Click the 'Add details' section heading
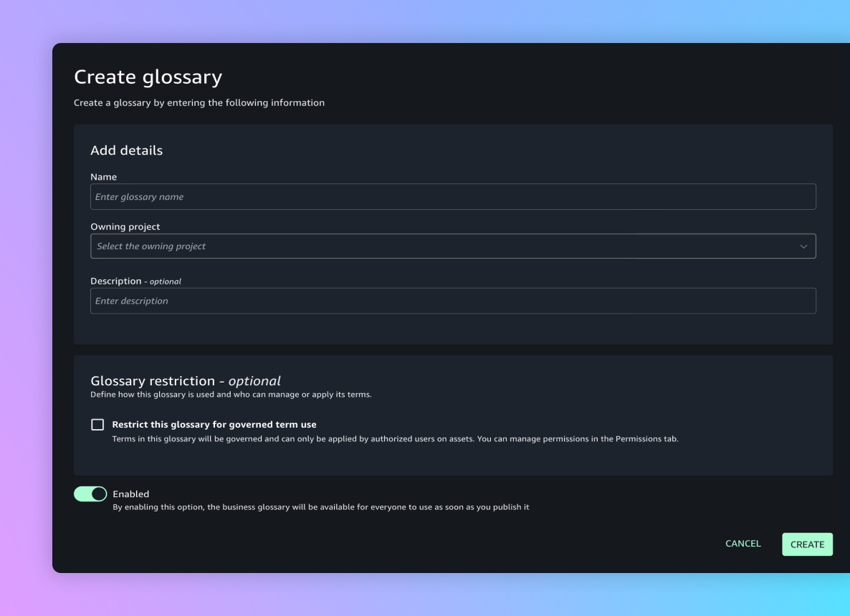850x616 pixels. pos(126,150)
